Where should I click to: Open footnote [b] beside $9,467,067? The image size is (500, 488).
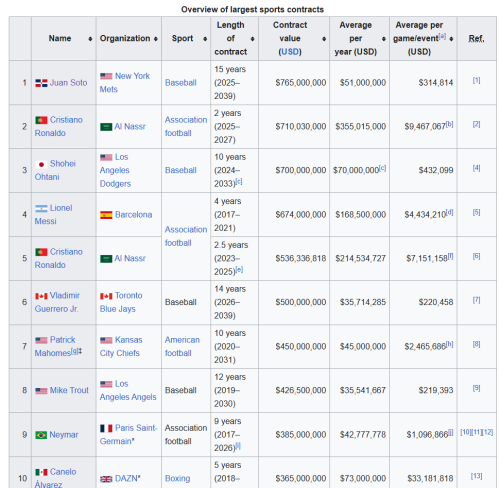(450, 124)
